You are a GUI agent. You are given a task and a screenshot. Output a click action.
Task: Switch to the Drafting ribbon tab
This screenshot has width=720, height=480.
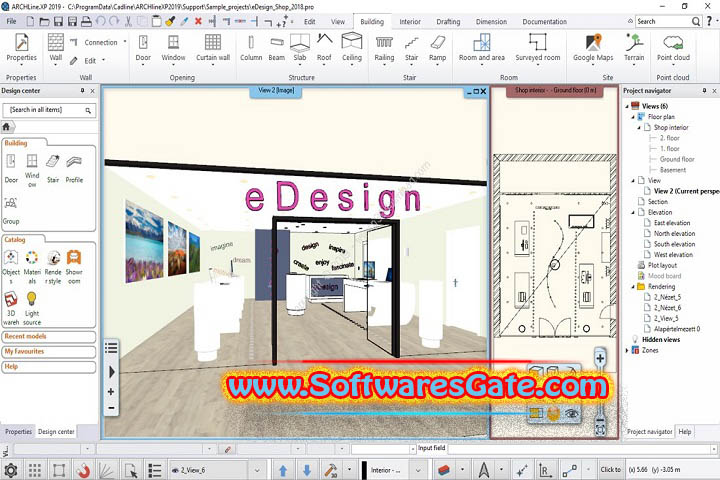click(448, 22)
